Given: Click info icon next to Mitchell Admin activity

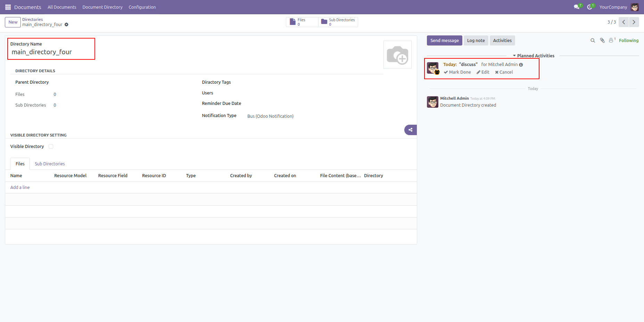Looking at the screenshot, I should click(x=521, y=65).
